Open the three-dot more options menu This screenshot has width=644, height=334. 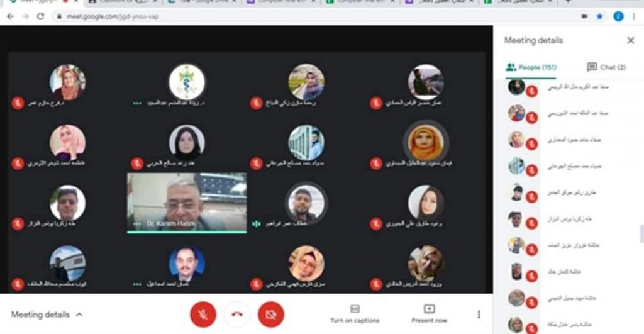[x=479, y=315]
